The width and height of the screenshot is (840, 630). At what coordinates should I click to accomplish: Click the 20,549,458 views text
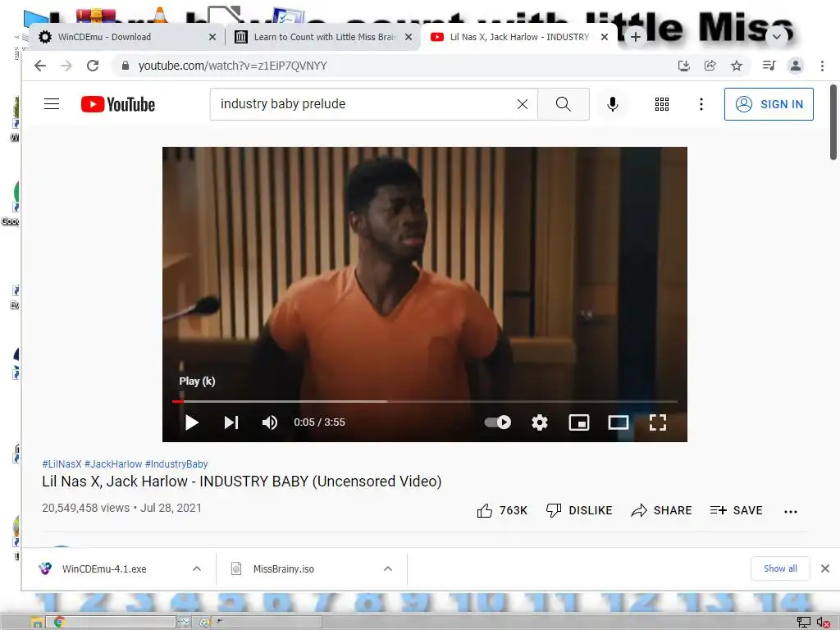coord(85,508)
